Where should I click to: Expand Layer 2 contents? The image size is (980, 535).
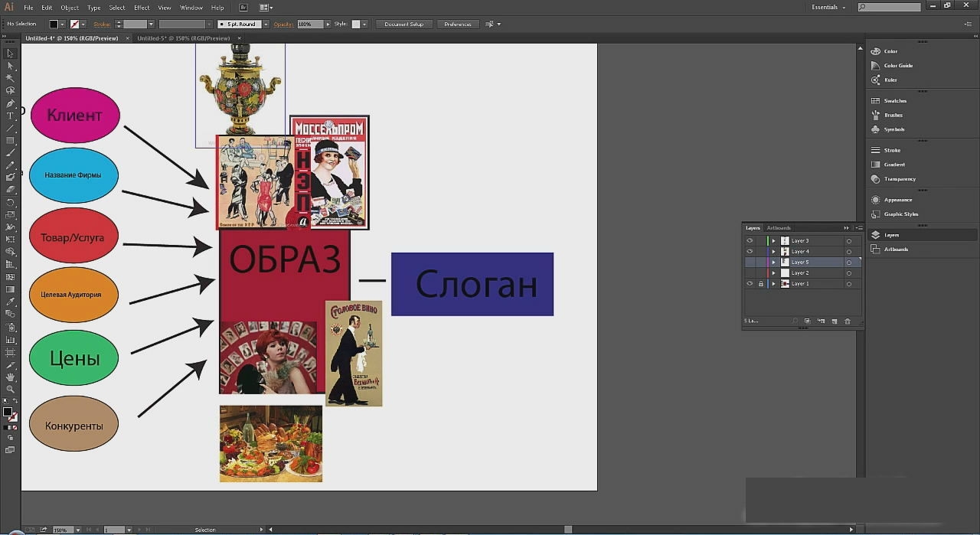773,272
